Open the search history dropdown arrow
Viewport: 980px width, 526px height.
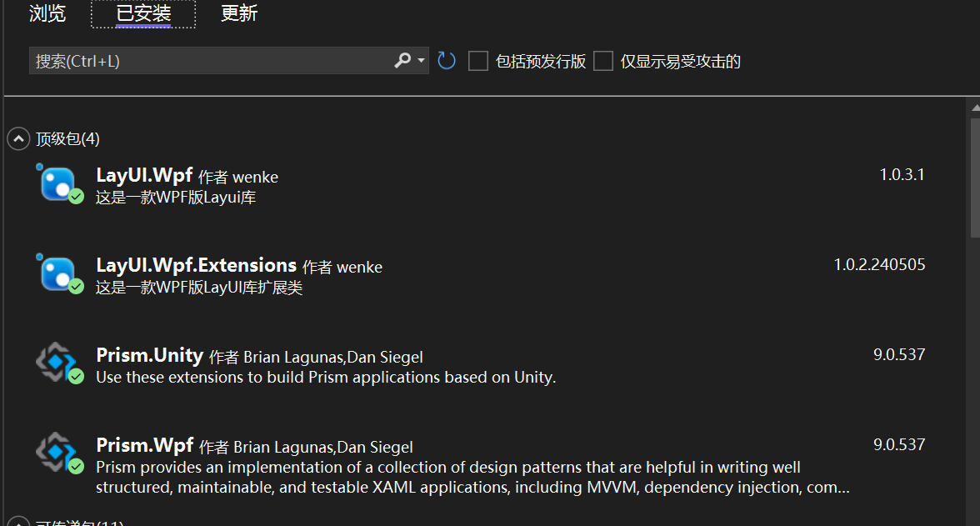point(419,60)
